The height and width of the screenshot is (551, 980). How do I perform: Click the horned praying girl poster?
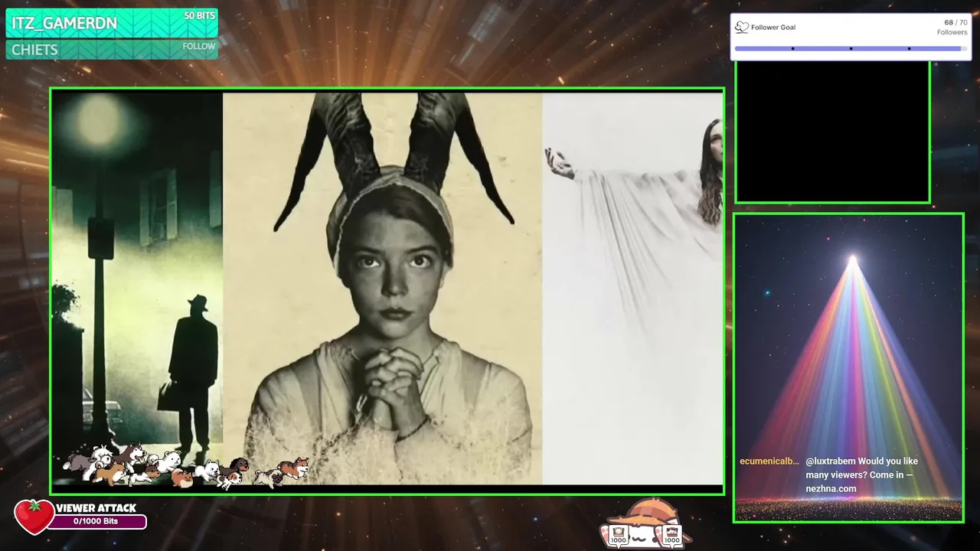point(382,289)
